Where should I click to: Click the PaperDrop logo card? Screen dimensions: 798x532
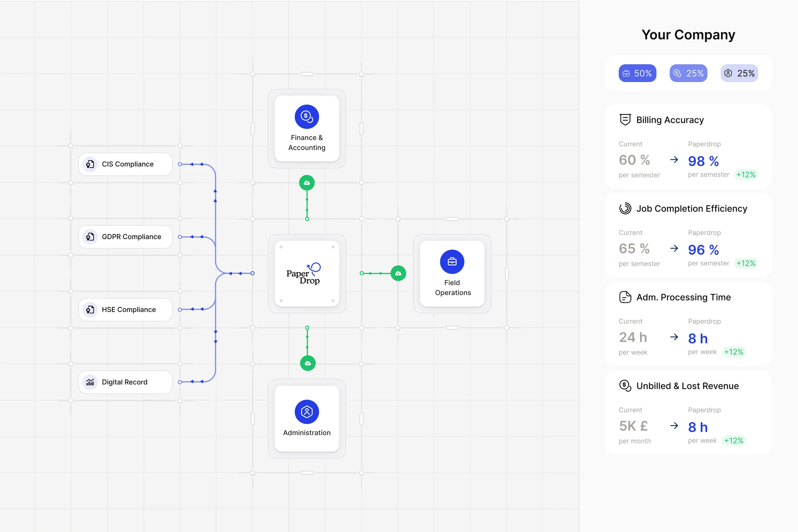[307, 273]
